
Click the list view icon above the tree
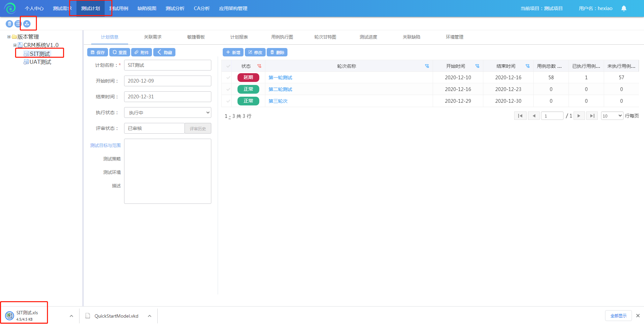[x=18, y=24]
